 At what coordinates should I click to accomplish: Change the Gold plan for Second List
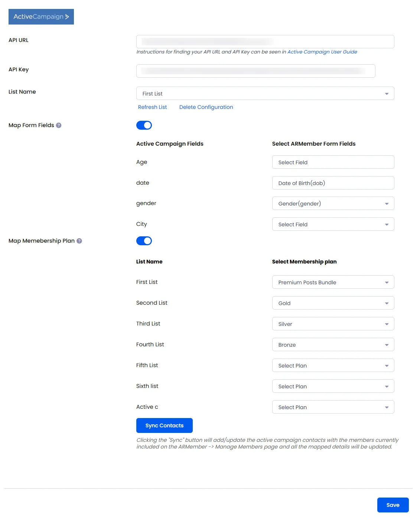(x=333, y=303)
